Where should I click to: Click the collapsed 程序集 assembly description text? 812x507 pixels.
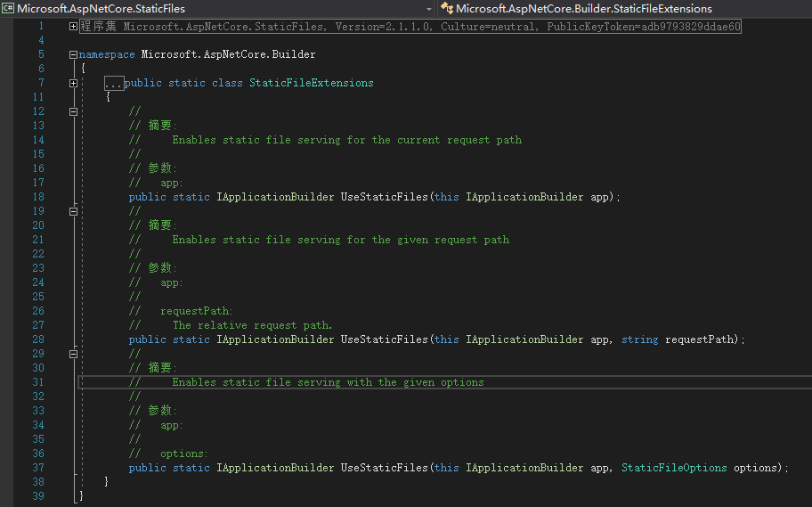[410, 27]
